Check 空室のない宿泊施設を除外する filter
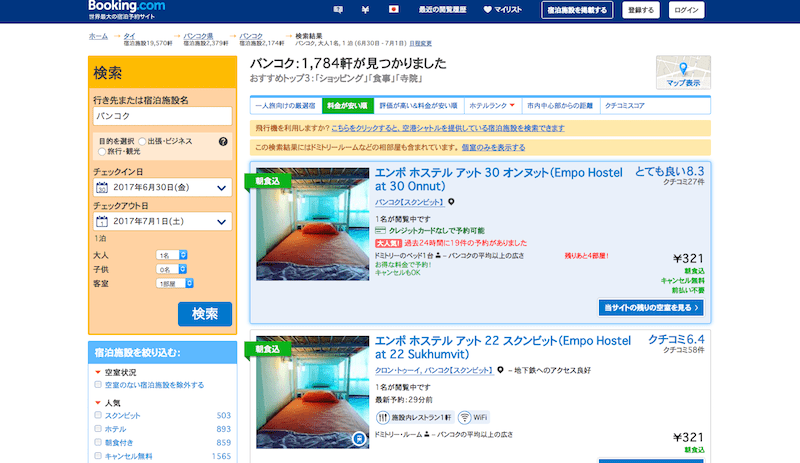The image size is (800, 463). tap(98, 384)
